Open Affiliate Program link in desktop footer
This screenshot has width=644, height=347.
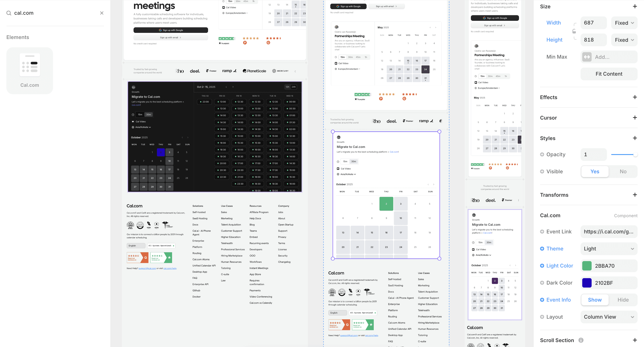coord(259,212)
